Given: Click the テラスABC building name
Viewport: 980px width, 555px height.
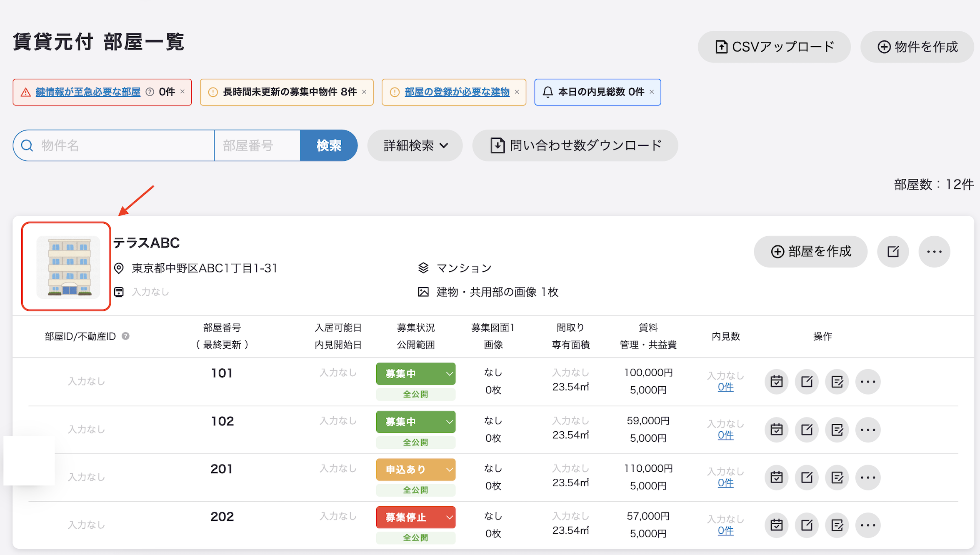Looking at the screenshot, I should (146, 242).
